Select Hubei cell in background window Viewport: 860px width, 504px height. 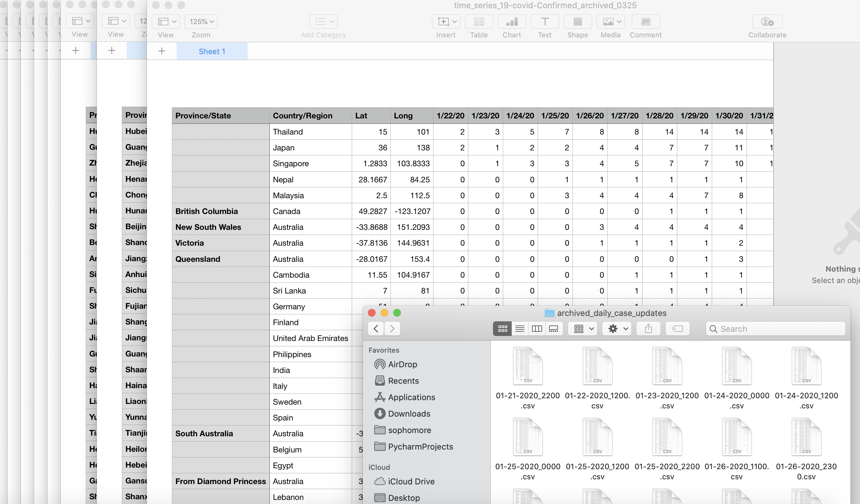[135, 131]
